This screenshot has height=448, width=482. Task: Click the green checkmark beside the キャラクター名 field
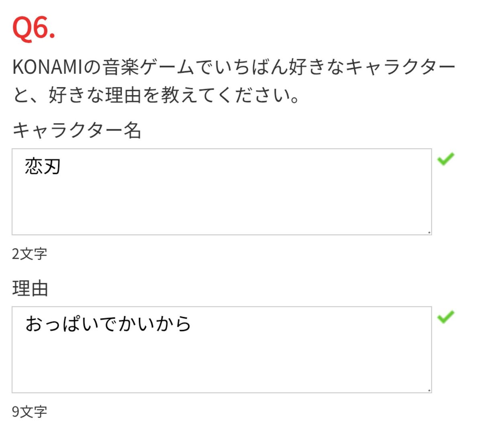point(446,159)
